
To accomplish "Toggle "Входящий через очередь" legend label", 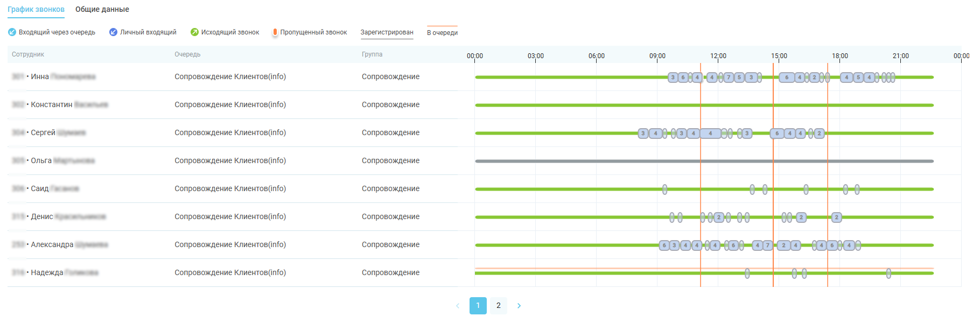I will pyautogui.click(x=57, y=32).
